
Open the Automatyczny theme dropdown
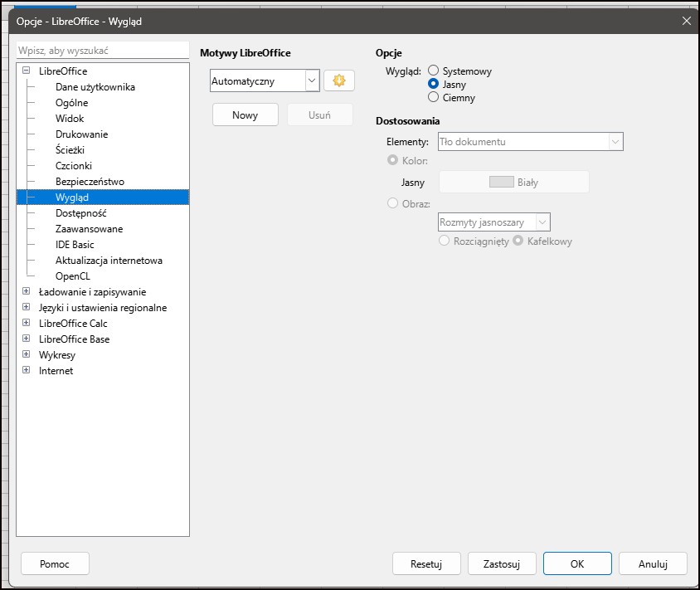click(265, 80)
